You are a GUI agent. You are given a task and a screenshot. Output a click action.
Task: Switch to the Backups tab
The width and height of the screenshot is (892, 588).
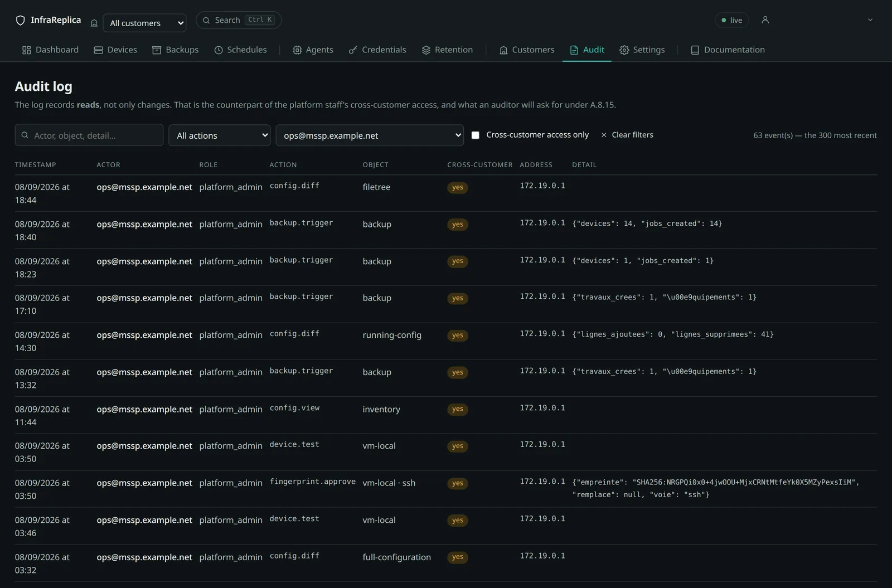tap(175, 50)
